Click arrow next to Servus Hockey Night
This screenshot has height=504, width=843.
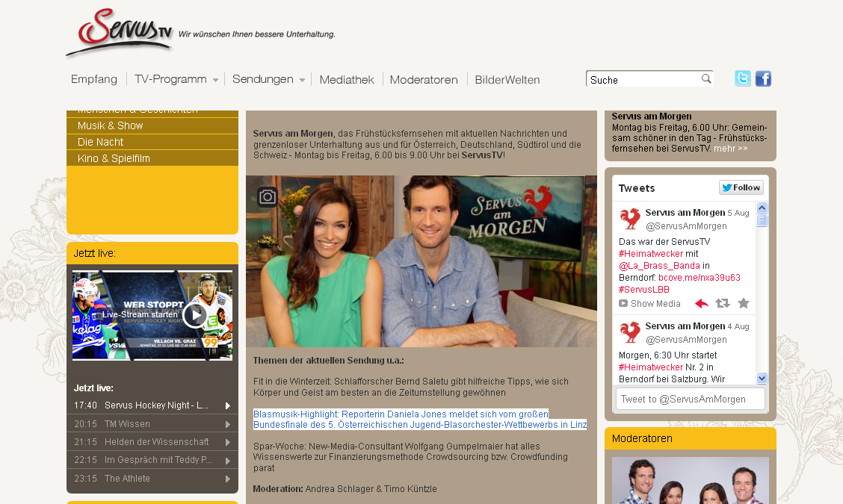pos(228,405)
